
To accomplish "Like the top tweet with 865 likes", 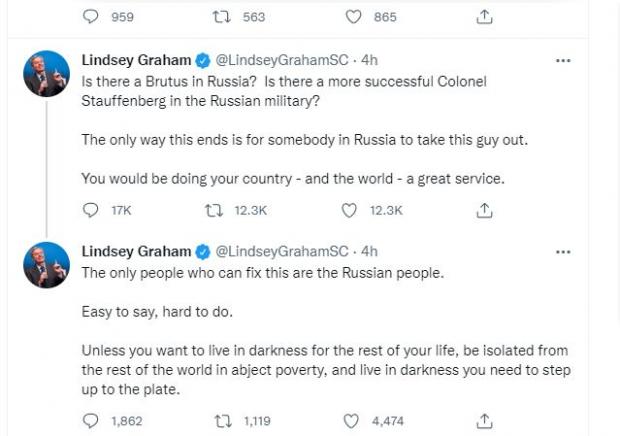I will 353,16.
